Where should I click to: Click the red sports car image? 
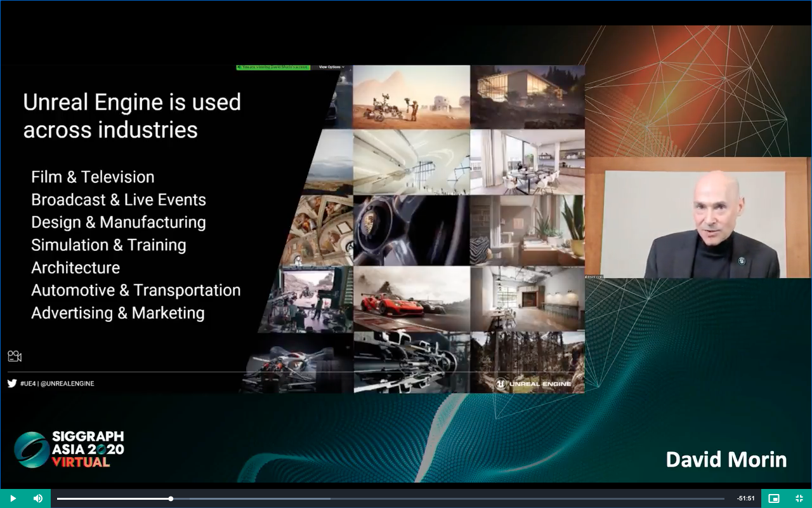(411, 298)
